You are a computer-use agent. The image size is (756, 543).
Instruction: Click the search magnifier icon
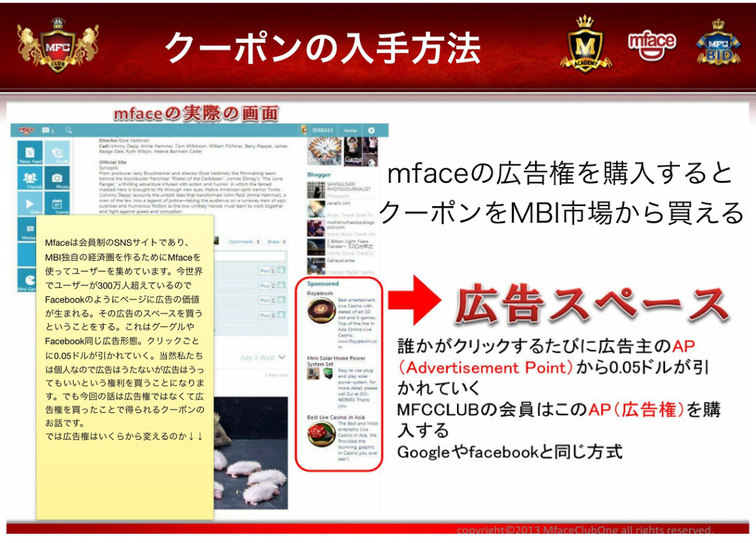click(69, 130)
